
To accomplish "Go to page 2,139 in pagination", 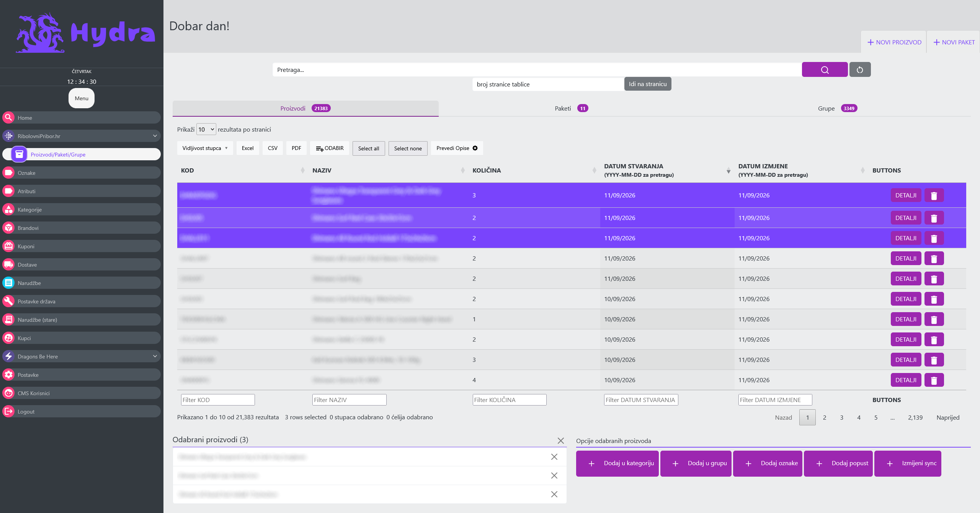I will (915, 418).
